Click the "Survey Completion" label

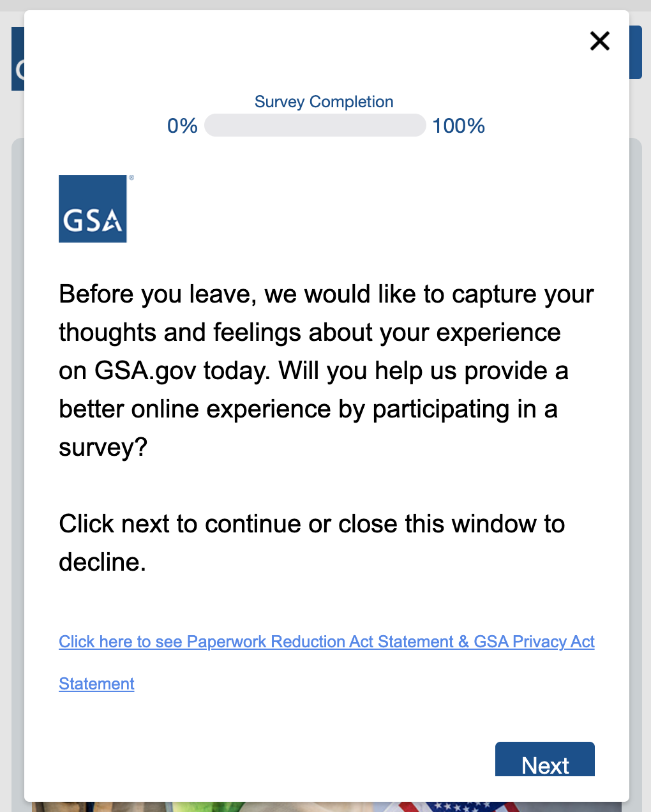click(324, 101)
